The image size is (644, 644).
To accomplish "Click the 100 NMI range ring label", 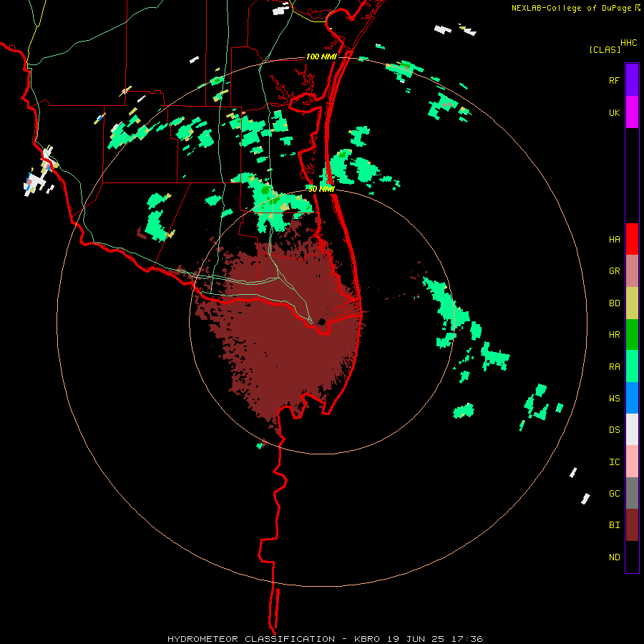I will pyautogui.click(x=321, y=57).
